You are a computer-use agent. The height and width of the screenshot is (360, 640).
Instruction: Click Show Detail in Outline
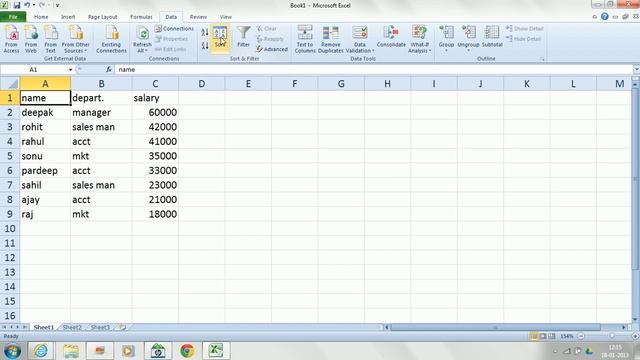point(524,29)
